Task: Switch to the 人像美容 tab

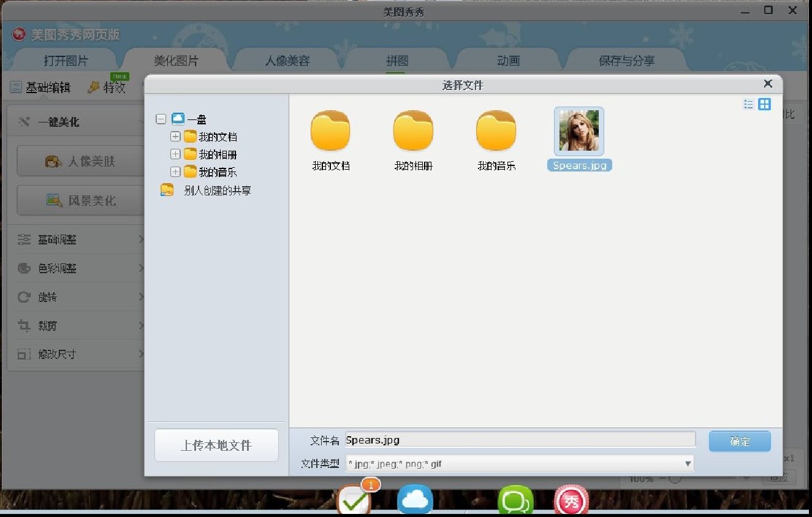Action: point(287,61)
